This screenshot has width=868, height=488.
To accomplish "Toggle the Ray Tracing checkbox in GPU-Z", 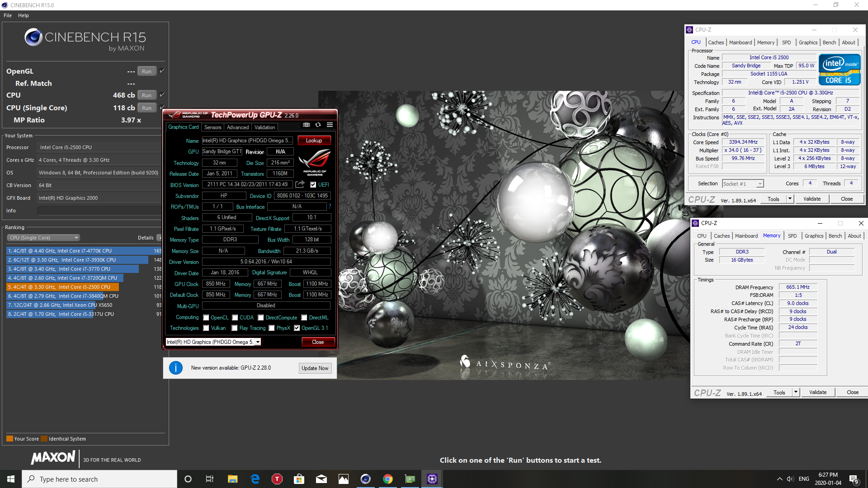I will [235, 328].
